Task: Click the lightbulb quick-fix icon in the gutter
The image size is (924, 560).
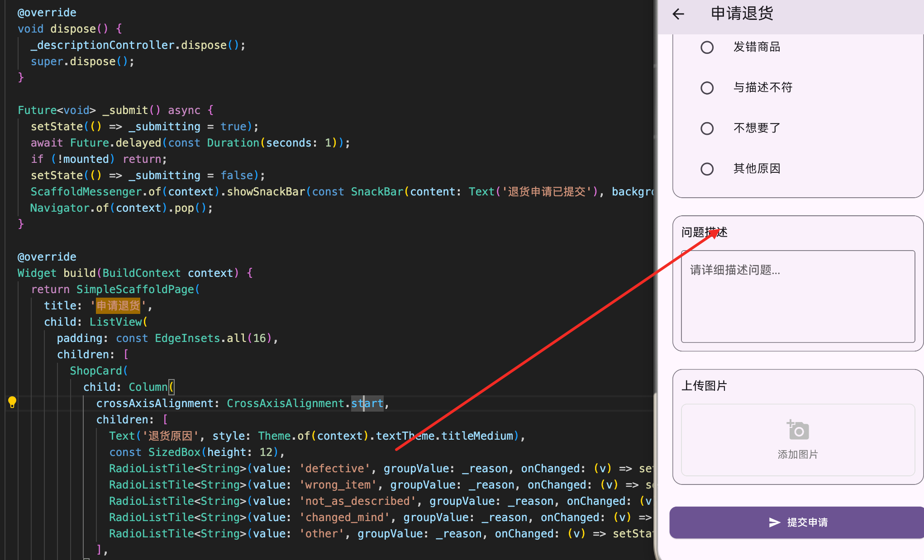Action: pyautogui.click(x=12, y=402)
